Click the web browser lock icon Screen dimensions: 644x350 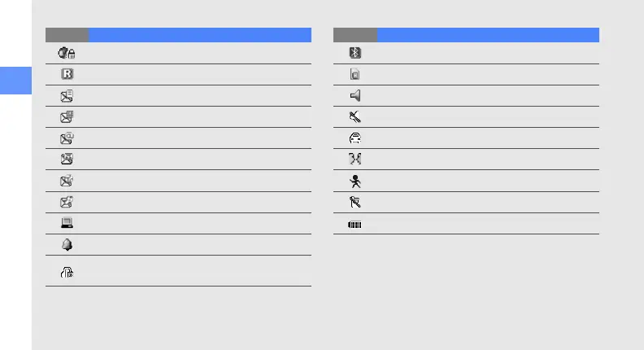click(x=67, y=52)
